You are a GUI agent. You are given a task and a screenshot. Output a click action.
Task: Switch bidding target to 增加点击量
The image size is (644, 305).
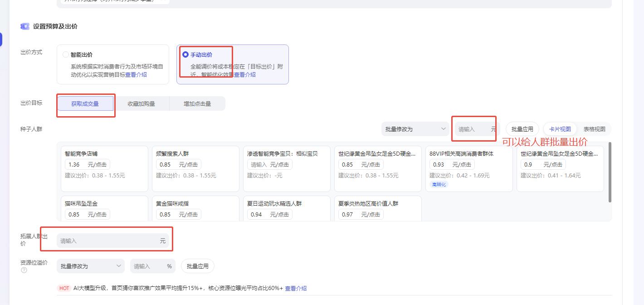197,103
